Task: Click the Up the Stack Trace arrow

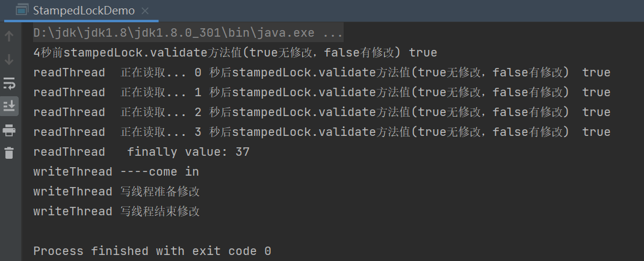Action: [x=9, y=36]
